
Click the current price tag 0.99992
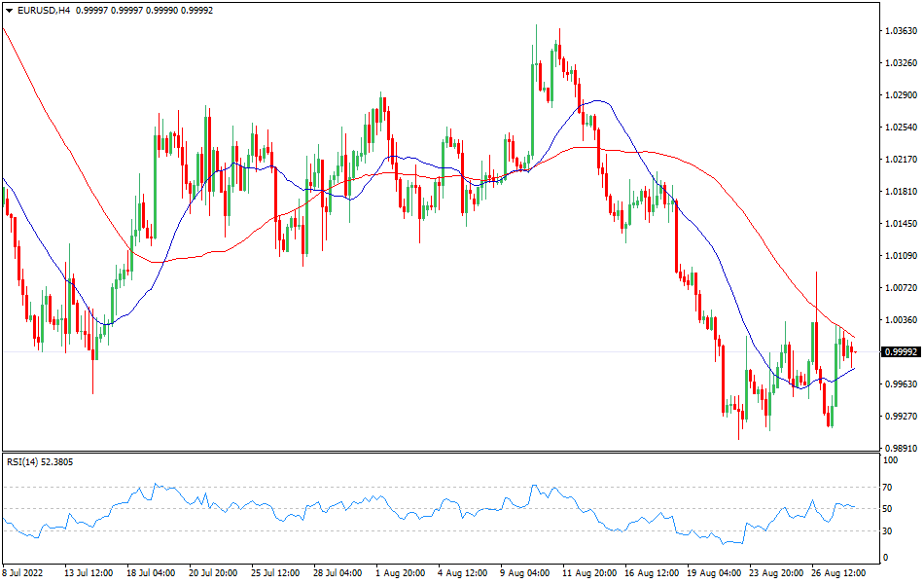pos(899,351)
